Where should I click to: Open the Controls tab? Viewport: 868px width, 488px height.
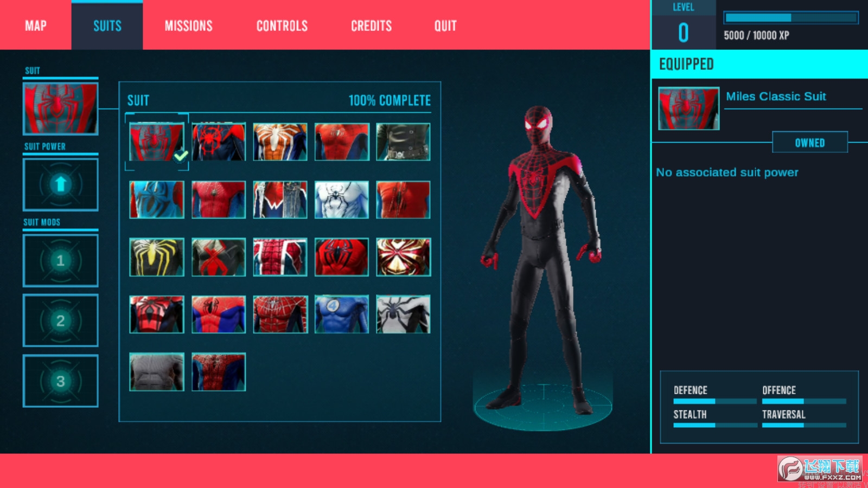point(282,25)
